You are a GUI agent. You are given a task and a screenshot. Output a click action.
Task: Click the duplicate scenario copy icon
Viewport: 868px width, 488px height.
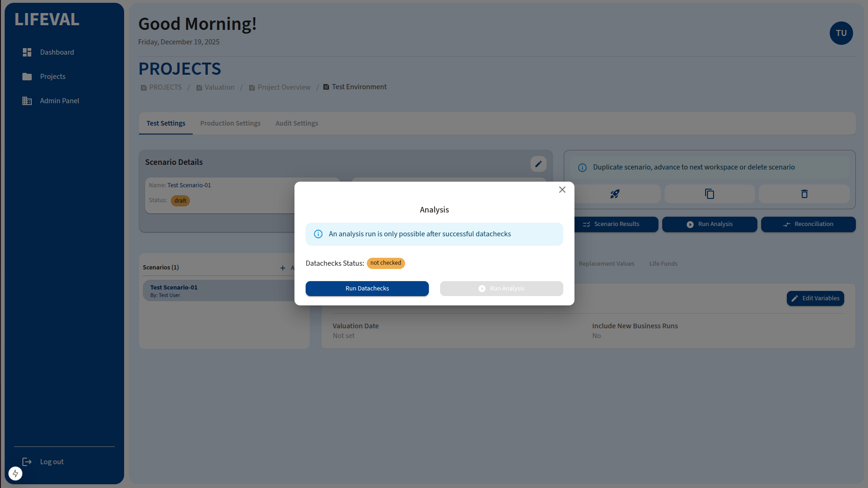709,194
